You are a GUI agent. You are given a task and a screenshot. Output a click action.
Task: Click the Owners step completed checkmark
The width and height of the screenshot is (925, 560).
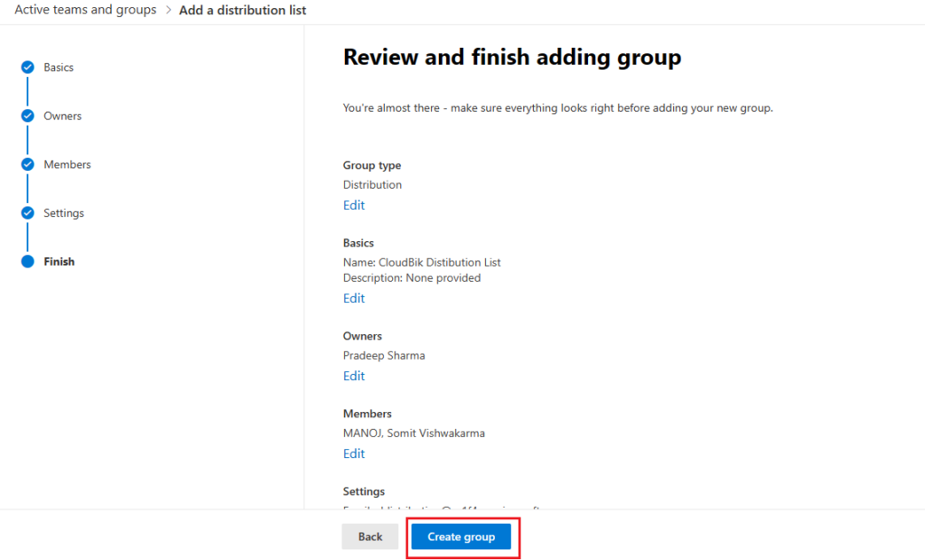pos(27,116)
